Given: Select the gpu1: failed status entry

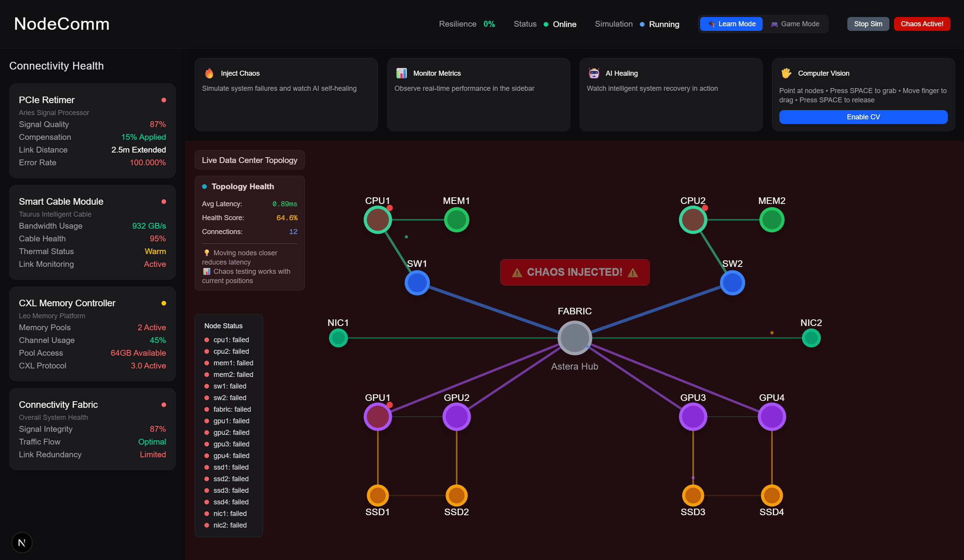Looking at the screenshot, I should pyautogui.click(x=231, y=421).
